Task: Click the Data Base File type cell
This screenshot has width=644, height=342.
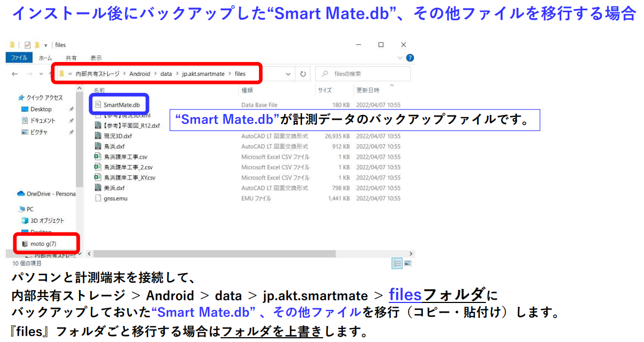Action: point(260,105)
